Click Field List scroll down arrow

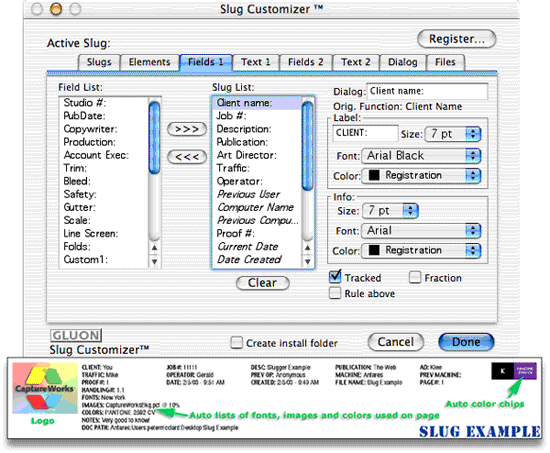[154, 262]
